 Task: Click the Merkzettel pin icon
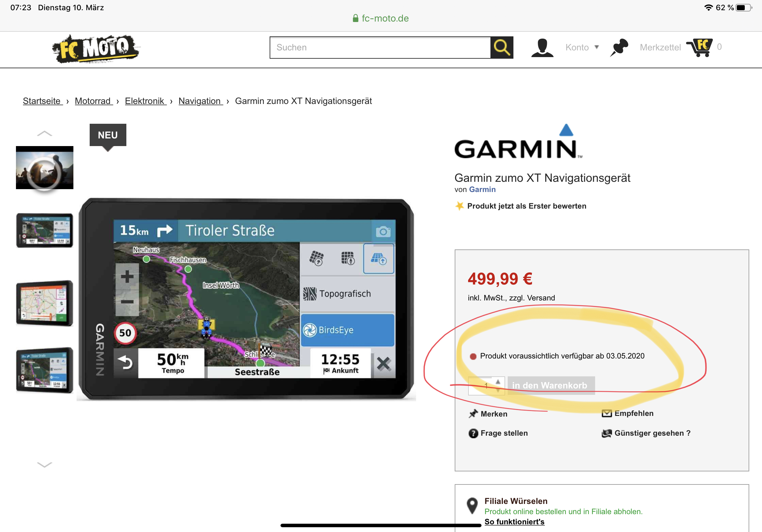coord(619,48)
